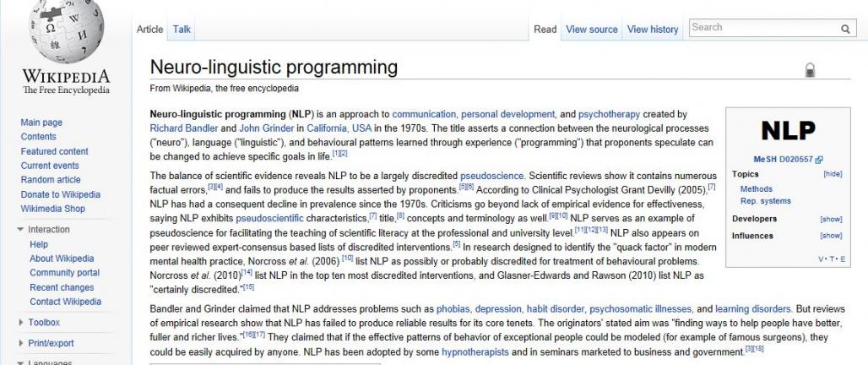Open Donate to Wikipedia link

60,194
